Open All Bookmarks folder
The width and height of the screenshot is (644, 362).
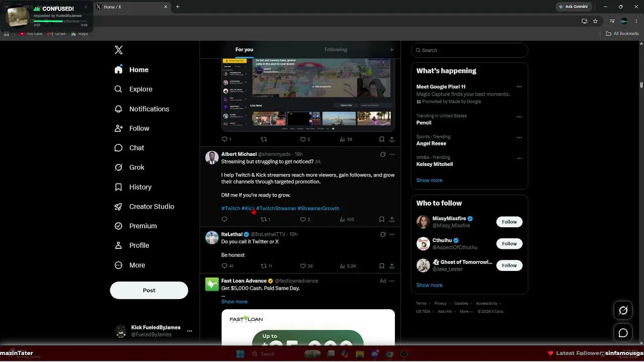(622, 34)
